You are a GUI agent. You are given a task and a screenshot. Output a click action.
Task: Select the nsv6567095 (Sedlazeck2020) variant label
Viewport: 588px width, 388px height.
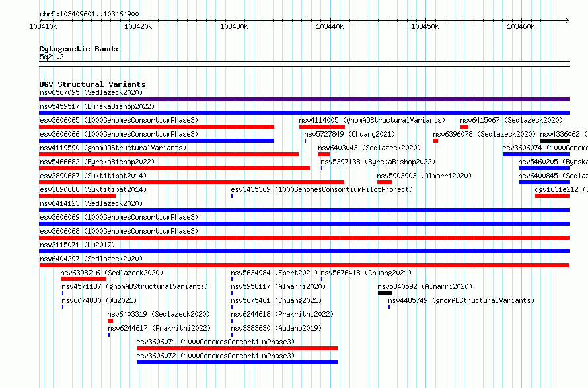coord(91,92)
